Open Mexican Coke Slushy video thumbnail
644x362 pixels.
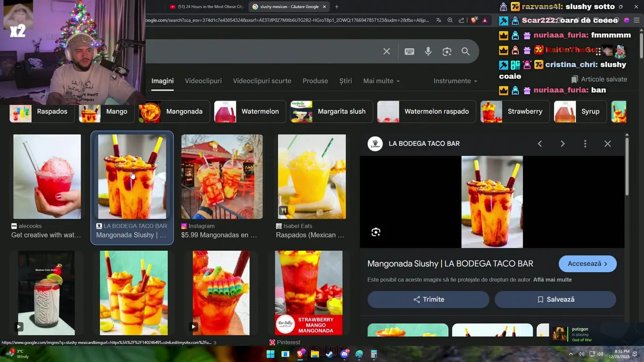[46, 293]
